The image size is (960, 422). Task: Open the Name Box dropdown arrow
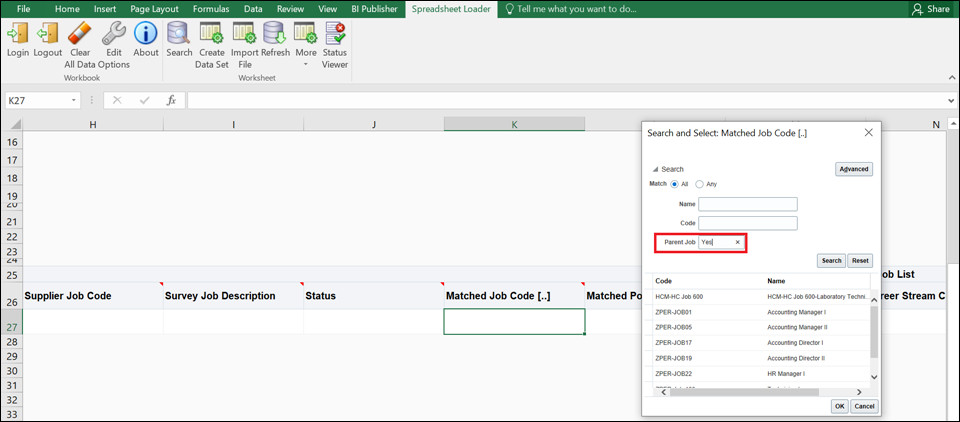coord(74,100)
